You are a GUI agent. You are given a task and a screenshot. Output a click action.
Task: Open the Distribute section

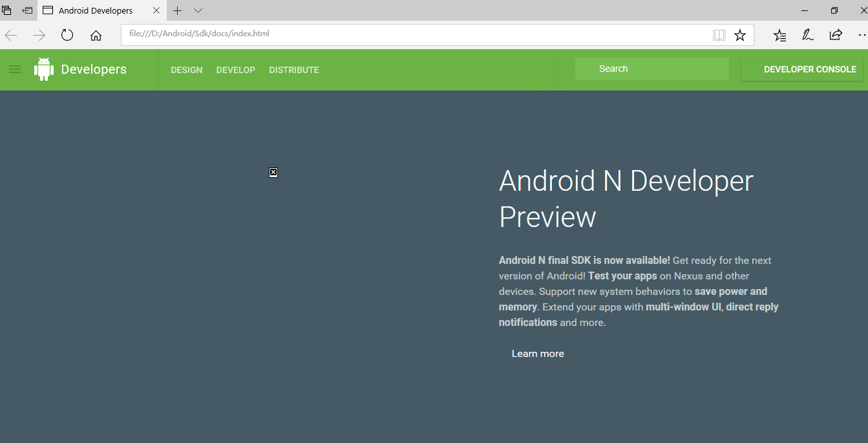(x=294, y=70)
